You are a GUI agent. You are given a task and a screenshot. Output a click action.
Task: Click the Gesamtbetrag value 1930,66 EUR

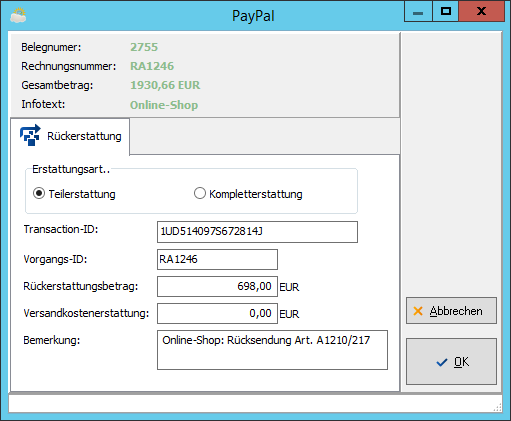click(165, 85)
